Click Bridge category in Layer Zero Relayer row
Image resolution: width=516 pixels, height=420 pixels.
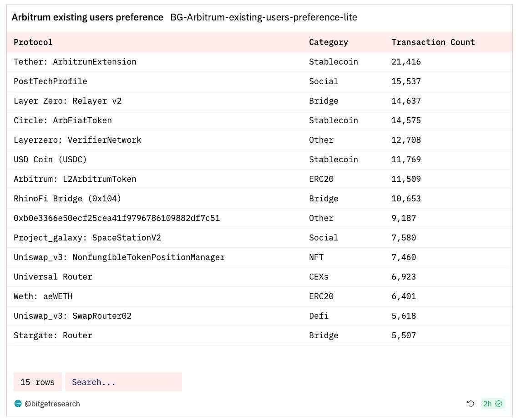pyautogui.click(x=324, y=101)
